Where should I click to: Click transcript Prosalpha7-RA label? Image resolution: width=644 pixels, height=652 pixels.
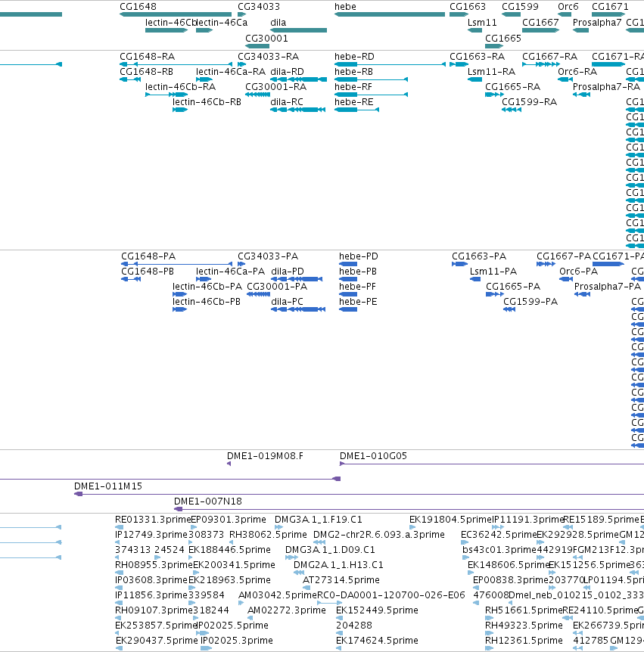(606, 87)
